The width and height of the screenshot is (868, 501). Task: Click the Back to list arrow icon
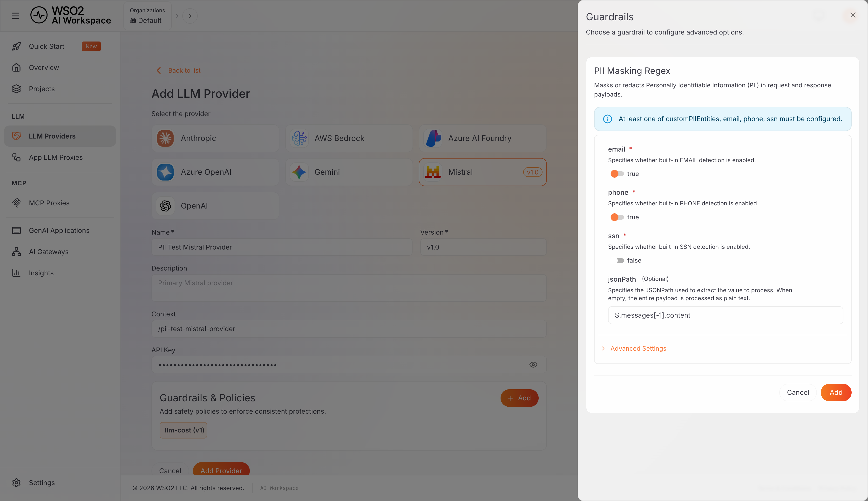tap(158, 70)
